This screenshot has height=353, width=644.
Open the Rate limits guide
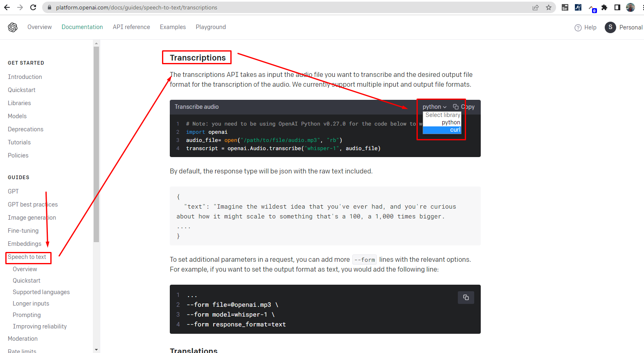(x=22, y=351)
